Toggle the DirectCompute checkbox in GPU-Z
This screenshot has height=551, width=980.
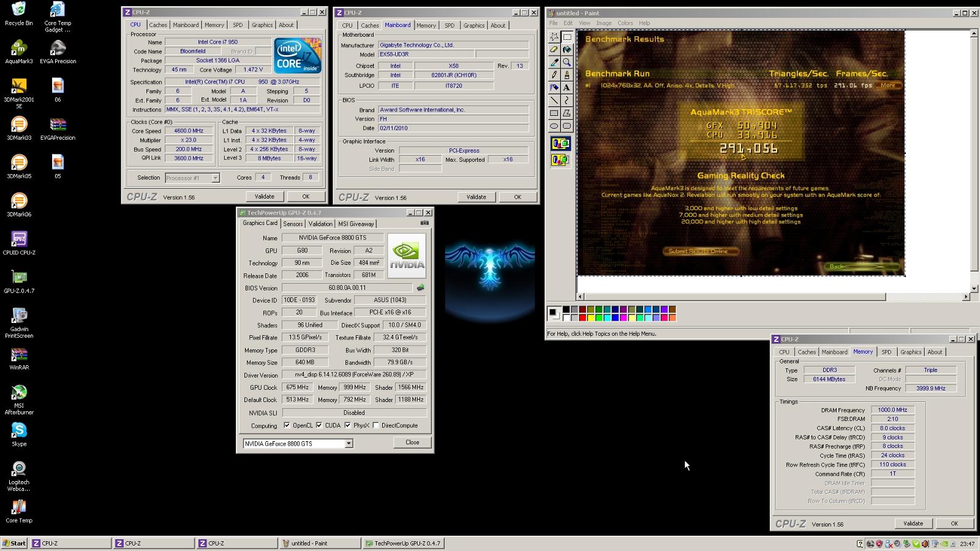click(x=375, y=425)
